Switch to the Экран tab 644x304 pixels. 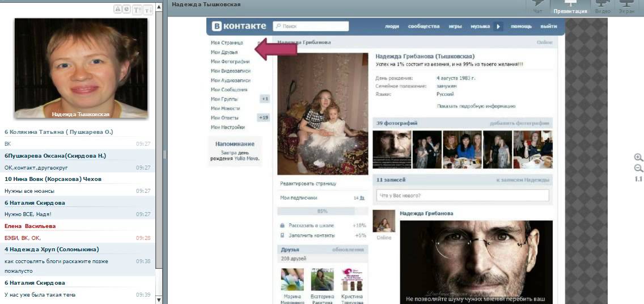(x=627, y=7)
